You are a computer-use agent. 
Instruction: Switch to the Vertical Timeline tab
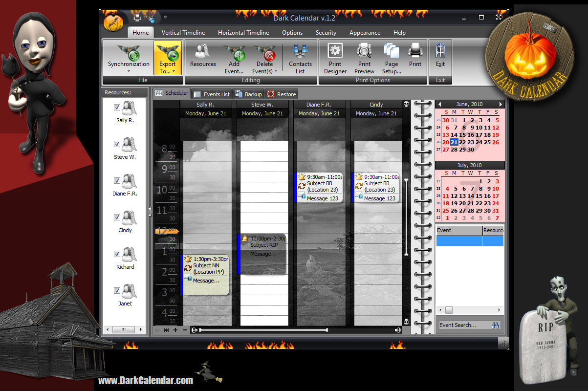183,33
